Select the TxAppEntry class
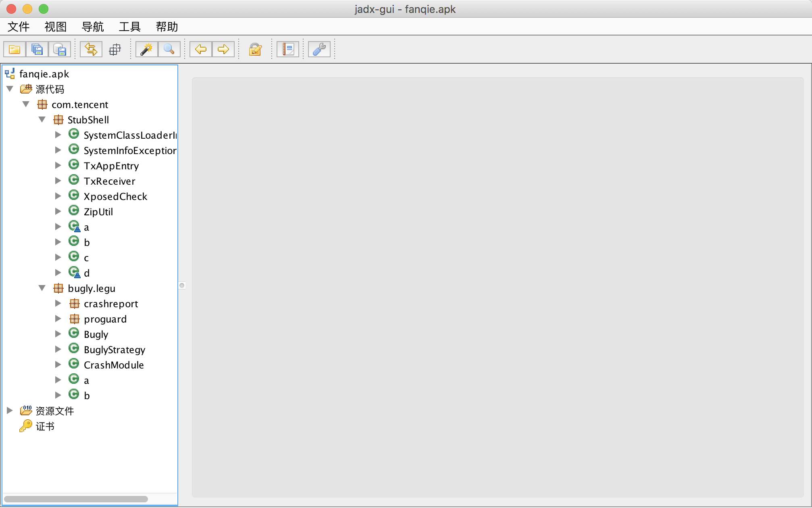812x508 pixels. pos(111,166)
